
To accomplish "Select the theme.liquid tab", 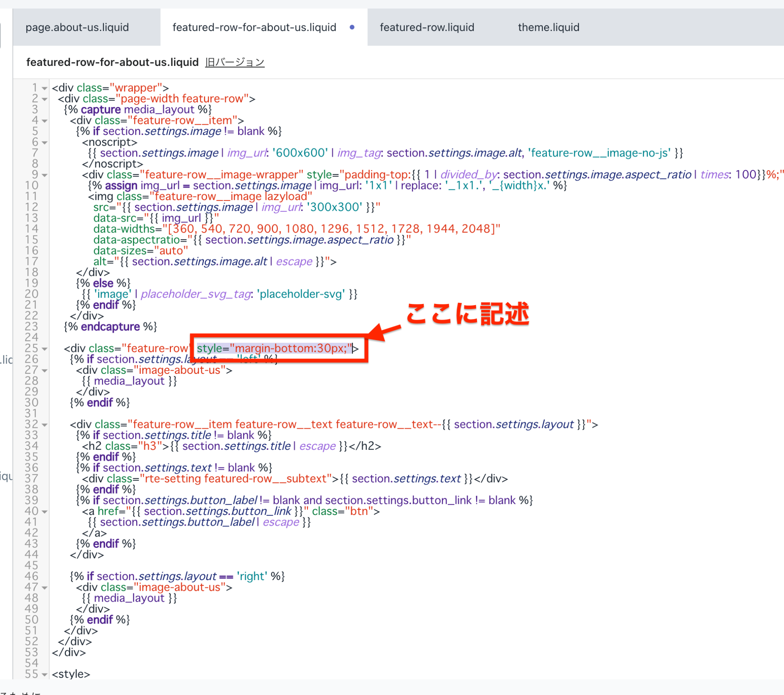I will 548,27.
